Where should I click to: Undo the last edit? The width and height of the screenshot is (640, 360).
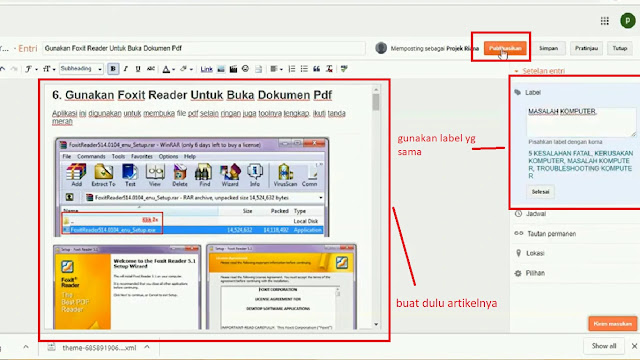click(x=2, y=69)
